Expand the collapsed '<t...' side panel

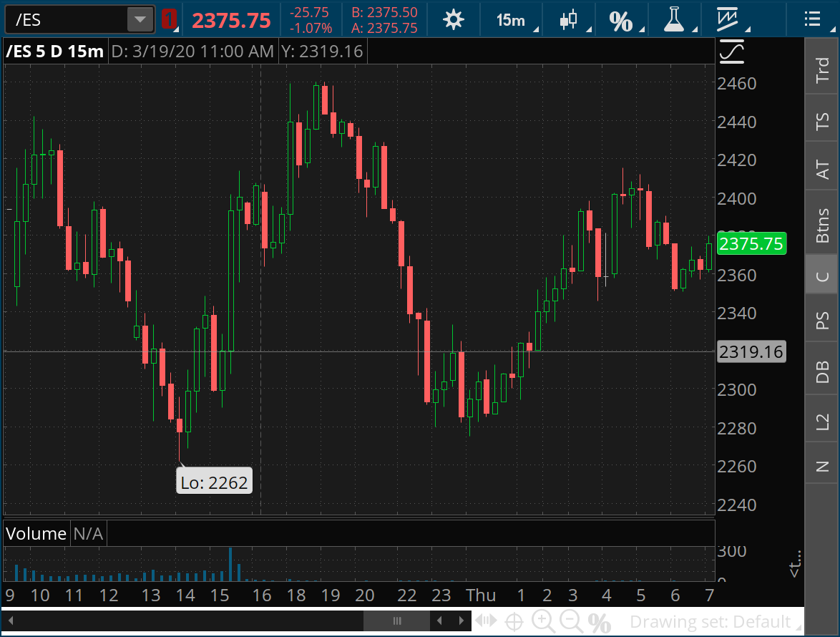tap(795, 563)
